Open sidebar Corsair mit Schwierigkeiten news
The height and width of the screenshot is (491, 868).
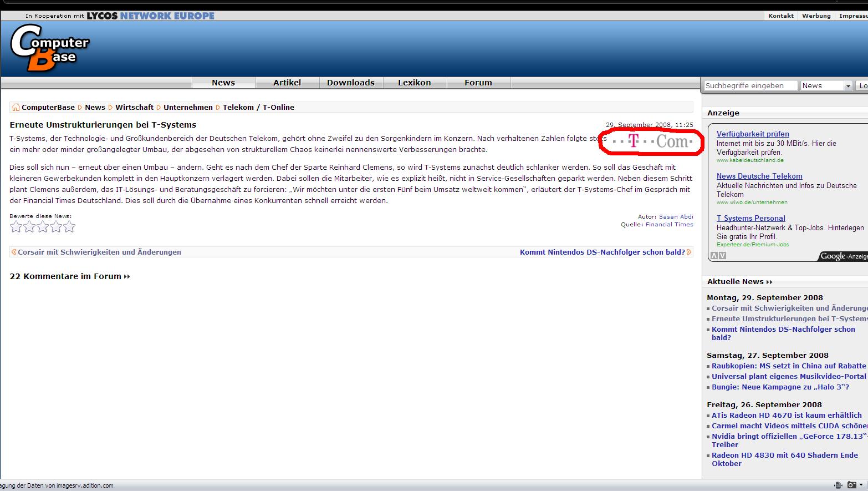(x=789, y=308)
